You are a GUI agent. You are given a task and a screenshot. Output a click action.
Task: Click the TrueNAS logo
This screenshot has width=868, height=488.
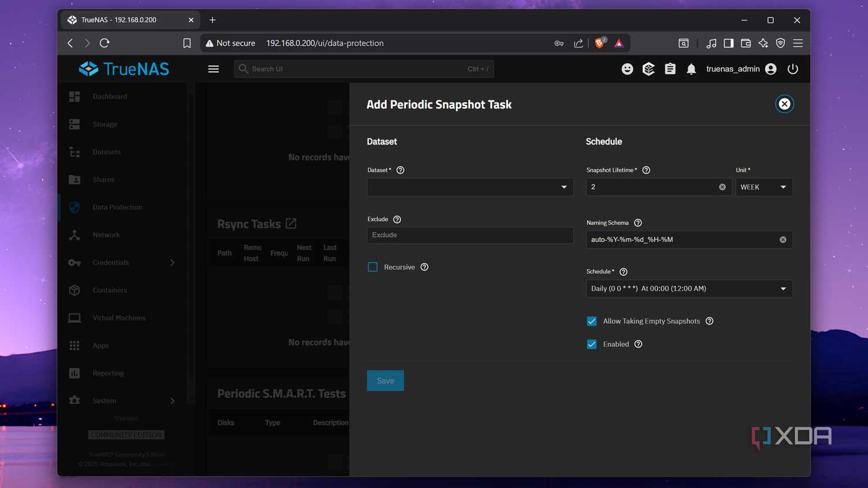(124, 69)
